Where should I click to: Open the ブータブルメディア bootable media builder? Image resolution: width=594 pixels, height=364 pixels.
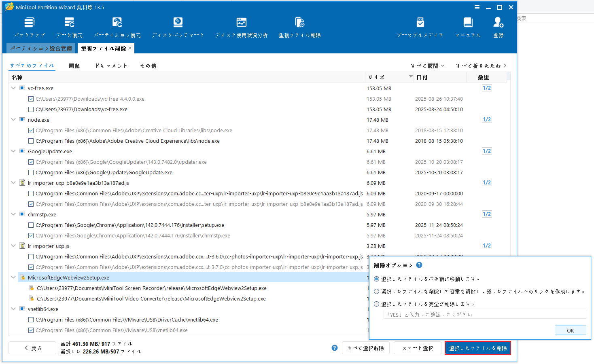click(x=420, y=26)
